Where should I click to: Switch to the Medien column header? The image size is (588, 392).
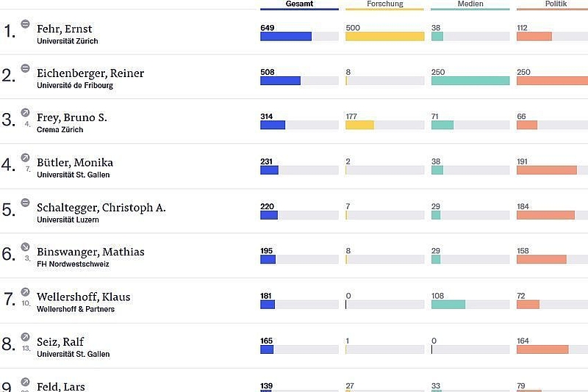[x=470, y=4]
